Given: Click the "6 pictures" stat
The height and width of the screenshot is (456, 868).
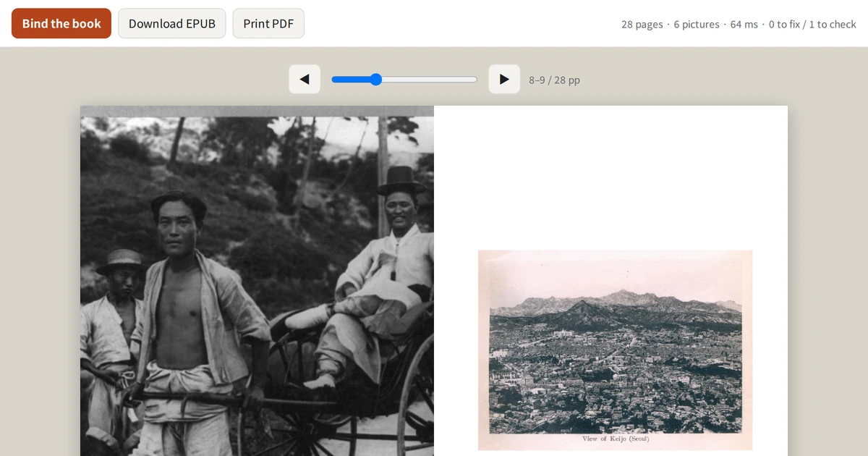Looking at the screenshot, I should [697, 24].
